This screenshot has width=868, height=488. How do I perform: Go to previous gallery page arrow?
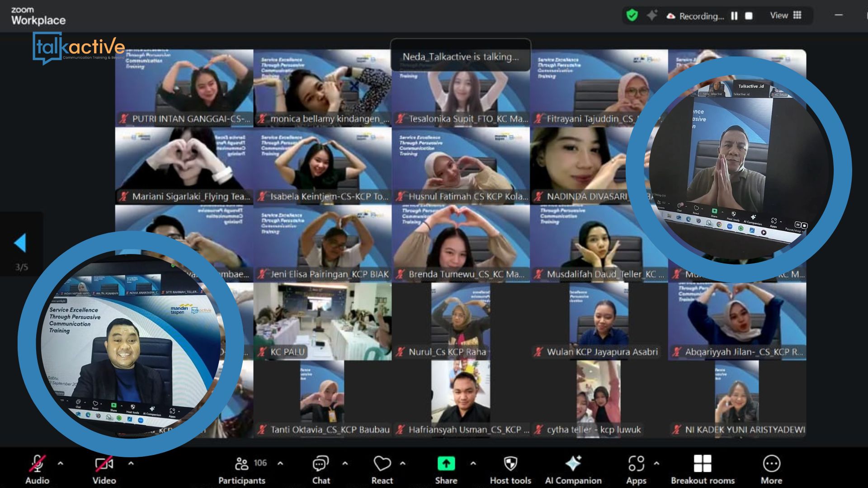[x=20, y=243]
